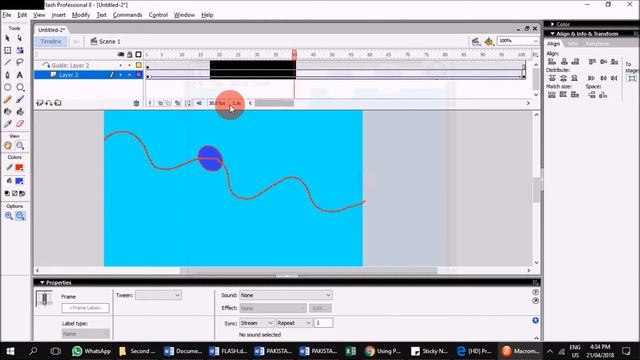The image size is (640, 360).
Task: Select the Free Transform tool
Action: [7, 50]
